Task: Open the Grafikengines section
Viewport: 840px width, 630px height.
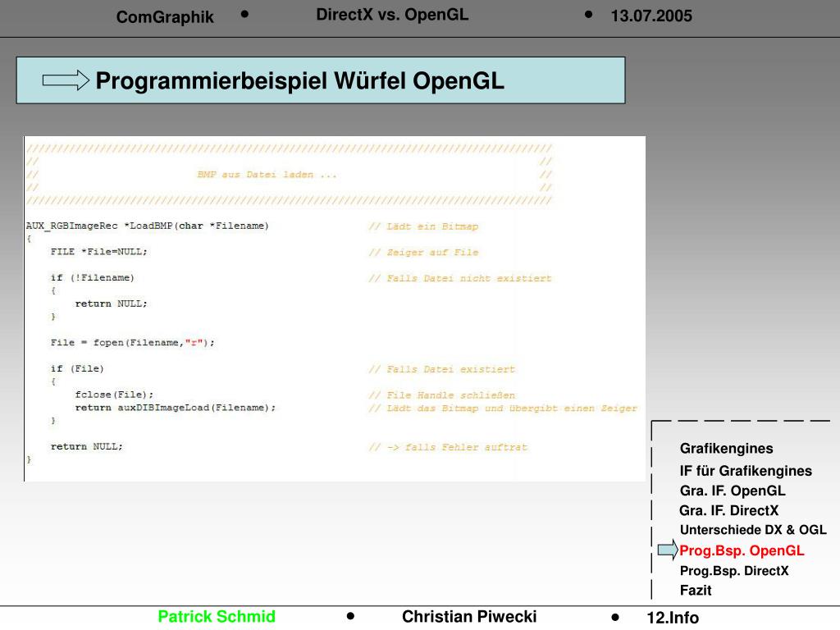Action: (x=727, y=449)
